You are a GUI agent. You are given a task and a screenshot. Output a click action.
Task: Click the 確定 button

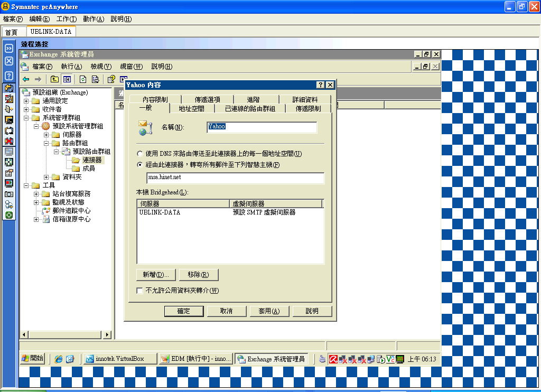click(183, 311)
